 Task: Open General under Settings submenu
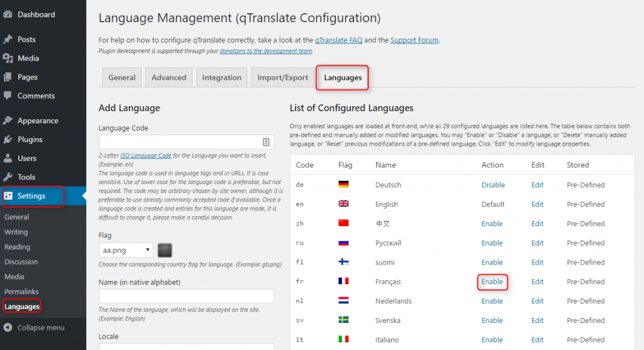(x=16, y=217)
